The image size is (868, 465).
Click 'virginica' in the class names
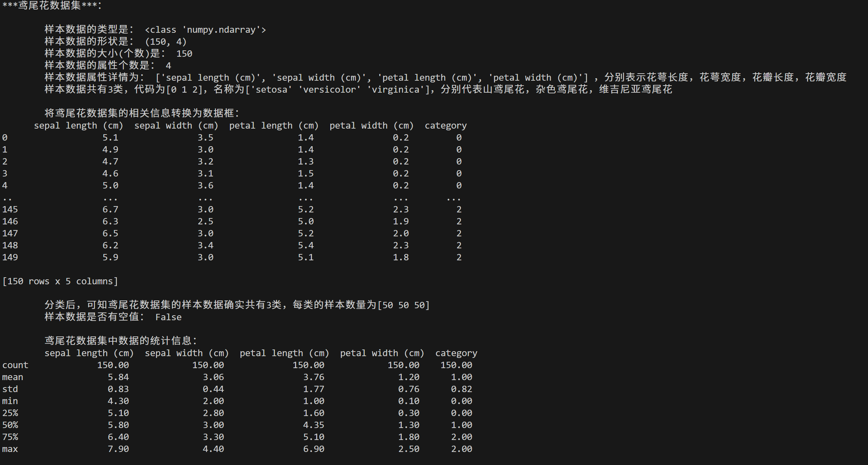[x=395, y=89]
